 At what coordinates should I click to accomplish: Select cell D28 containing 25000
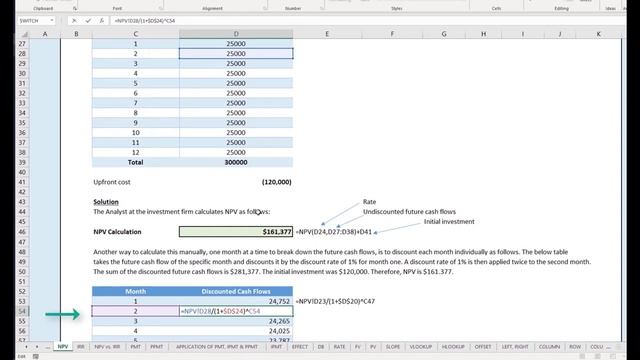tap(236, 53)
